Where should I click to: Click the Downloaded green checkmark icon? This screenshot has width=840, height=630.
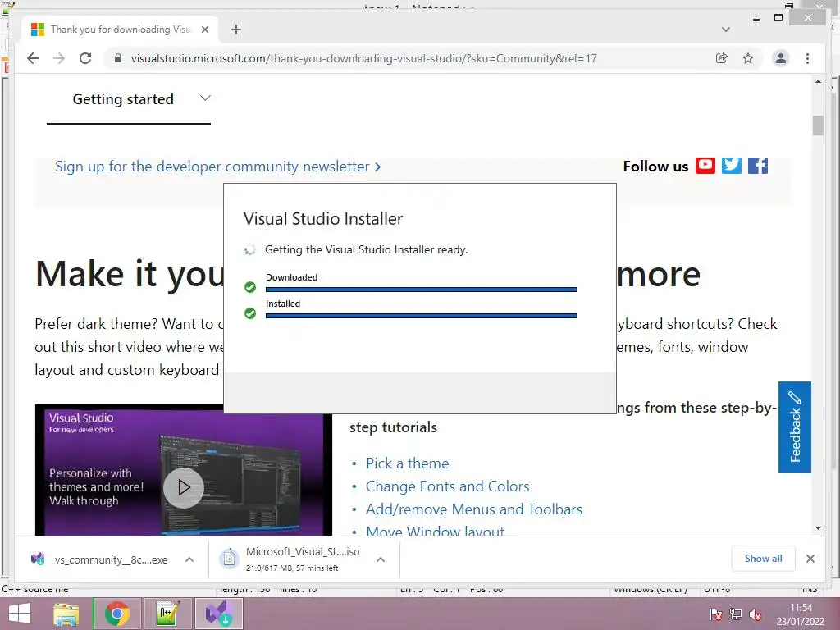[x=250, y=287]
